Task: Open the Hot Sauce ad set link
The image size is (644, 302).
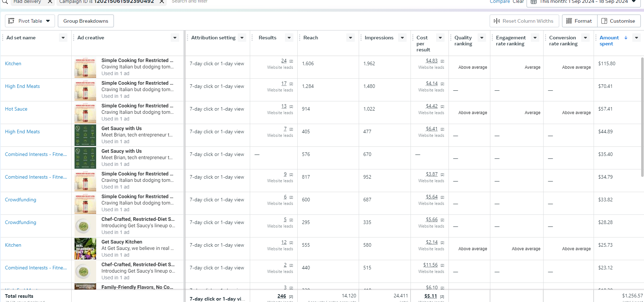Action: (x=16, y=109)
